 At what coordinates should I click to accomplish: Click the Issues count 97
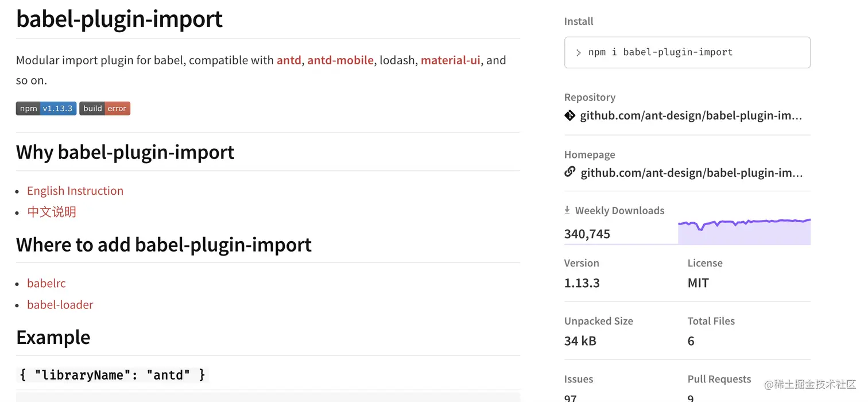point(571,397)
